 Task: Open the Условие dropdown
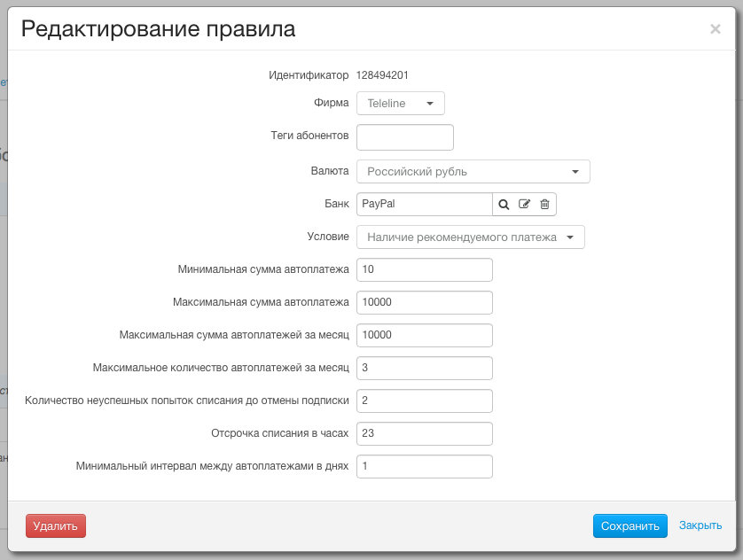(471, 237)
